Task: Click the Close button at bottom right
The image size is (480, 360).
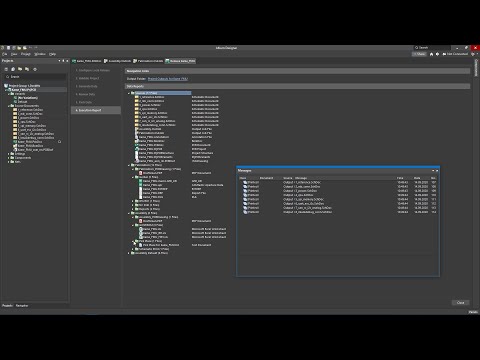Action: click(x=460, y=303)
